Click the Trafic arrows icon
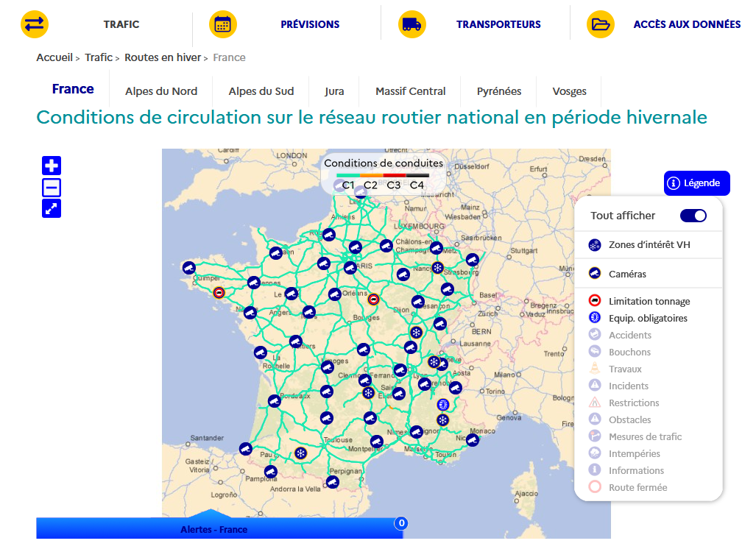The width and height of the screenshot is (756, 549). [x=35, y=24]
